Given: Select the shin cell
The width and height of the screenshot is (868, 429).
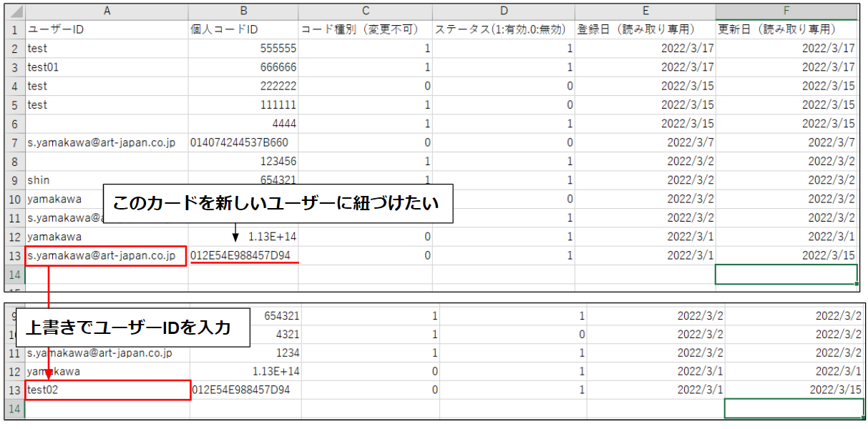Looking at the screenshot, I should coord(107,179).
